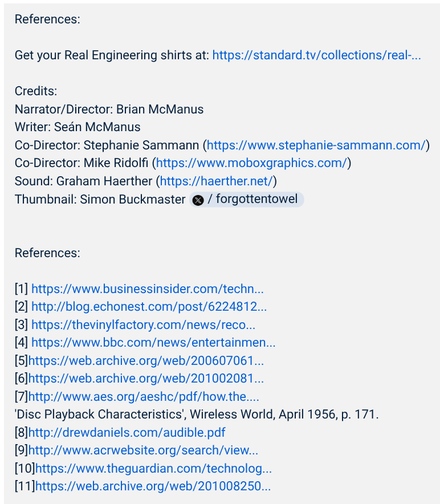Image resolution: width=440 pixels, height=504 pixels.
Task: Open reference 6 web.archive.org 2010 link
Action: pos(146,379)
